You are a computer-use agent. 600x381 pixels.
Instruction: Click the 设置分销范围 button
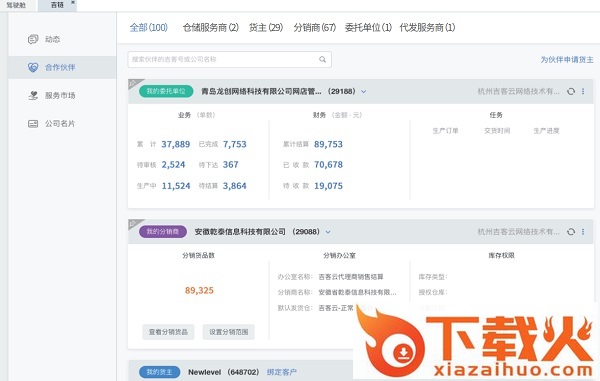[x=228, y=332]
